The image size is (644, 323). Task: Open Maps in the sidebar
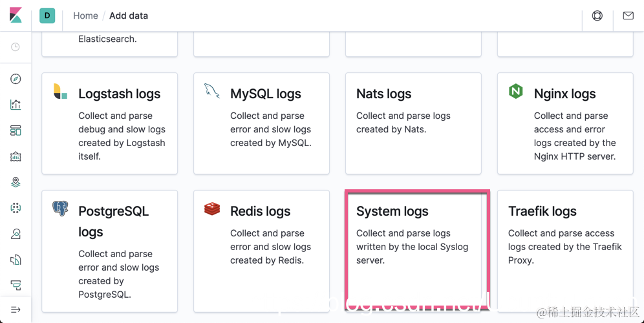click(x=16, y=182)
